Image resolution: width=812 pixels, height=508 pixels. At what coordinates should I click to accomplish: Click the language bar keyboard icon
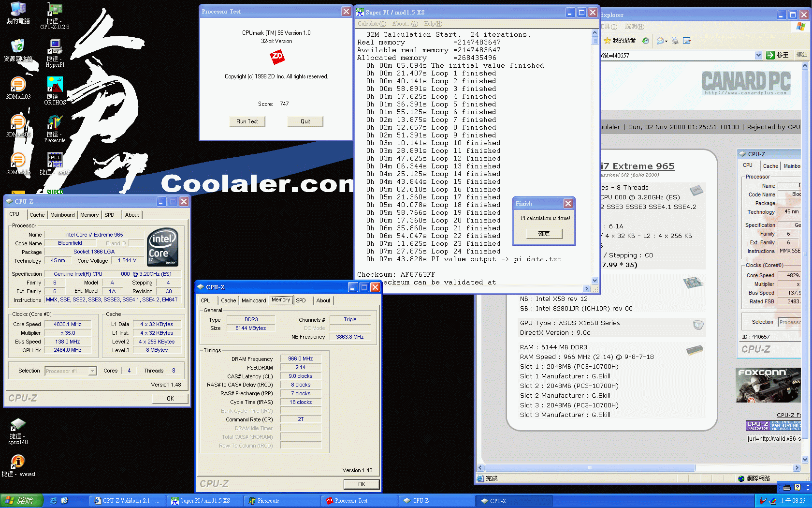[787, 488]
